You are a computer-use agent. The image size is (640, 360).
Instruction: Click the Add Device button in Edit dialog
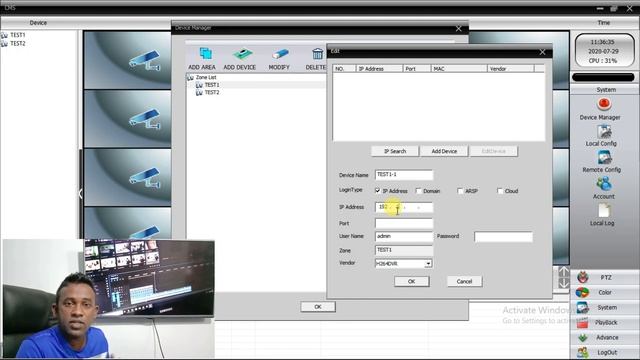tap(444, 151)
